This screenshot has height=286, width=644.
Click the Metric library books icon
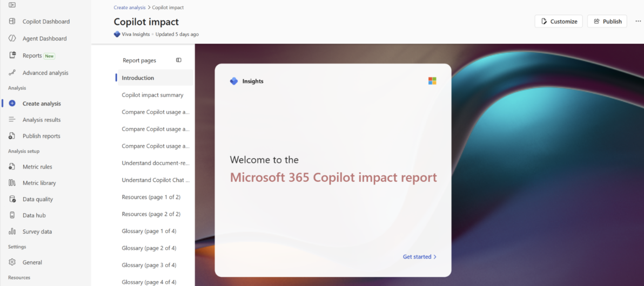(12, 183)
